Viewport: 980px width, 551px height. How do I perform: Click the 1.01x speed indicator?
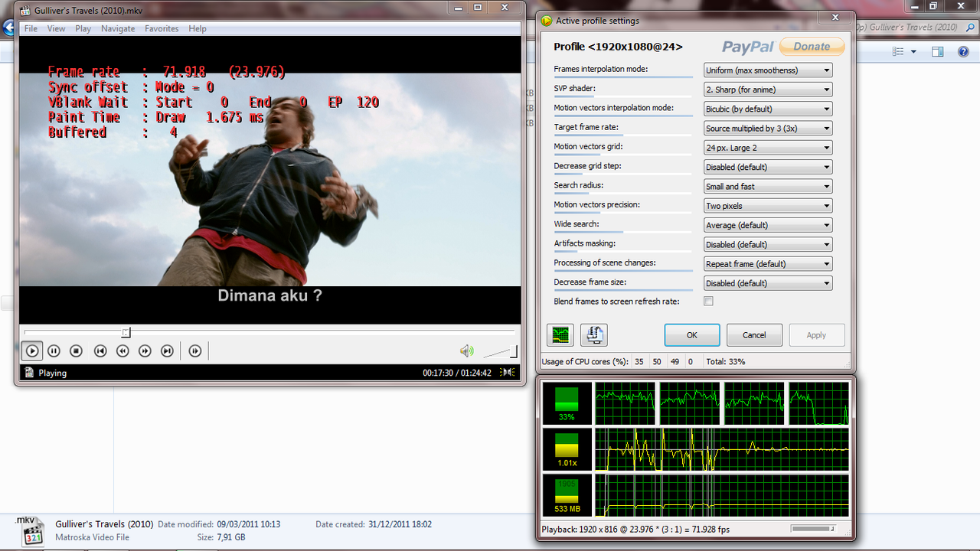click(x=567, y=449)
